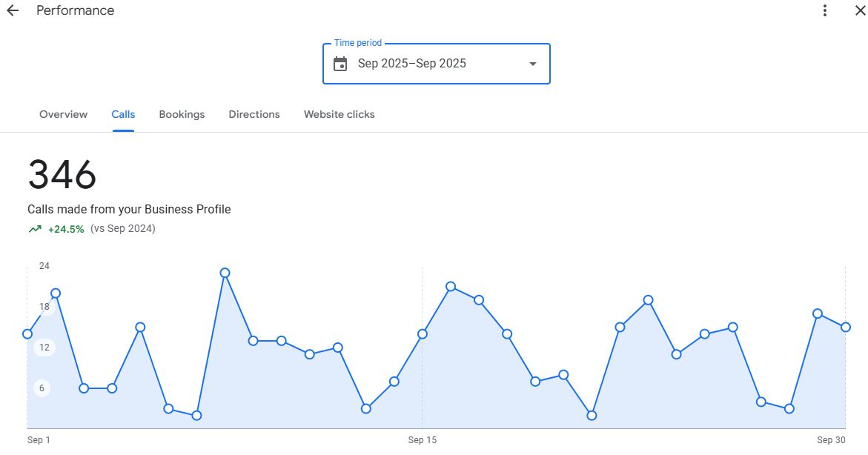Click the first chart data point at Sep 1
Image resolution: width=868 pixels, height=455 pixels.
click(27, 334)
